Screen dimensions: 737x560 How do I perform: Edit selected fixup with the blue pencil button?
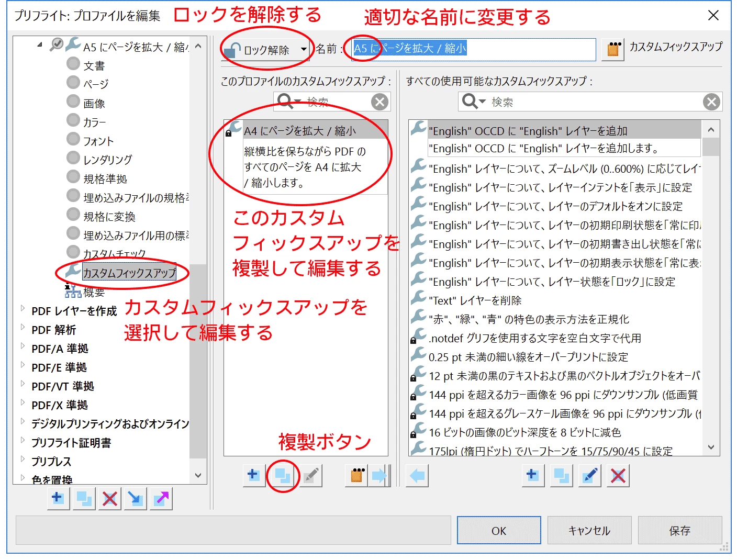(x=589, y=476)
